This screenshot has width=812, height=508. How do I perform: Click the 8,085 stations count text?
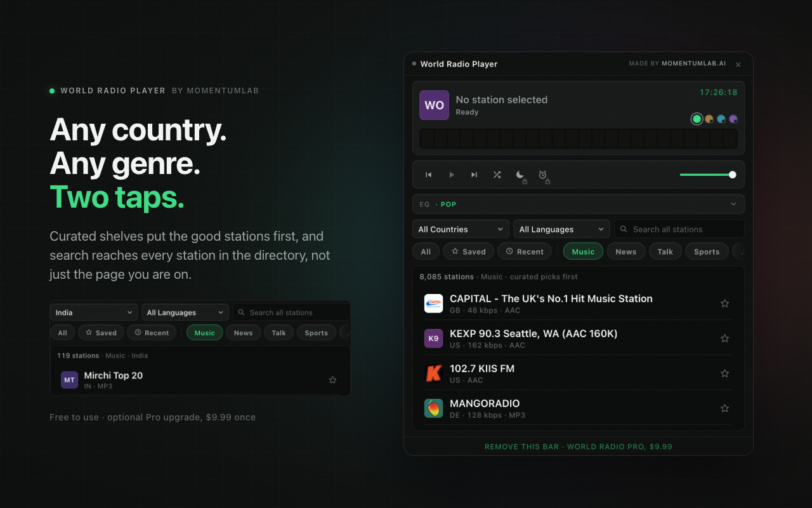pos(447,277)
